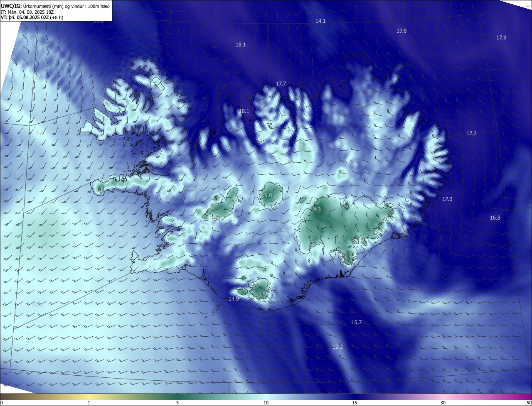
Task: Click the '10' label on the colour scale
Action: click(x=266, y=403)
